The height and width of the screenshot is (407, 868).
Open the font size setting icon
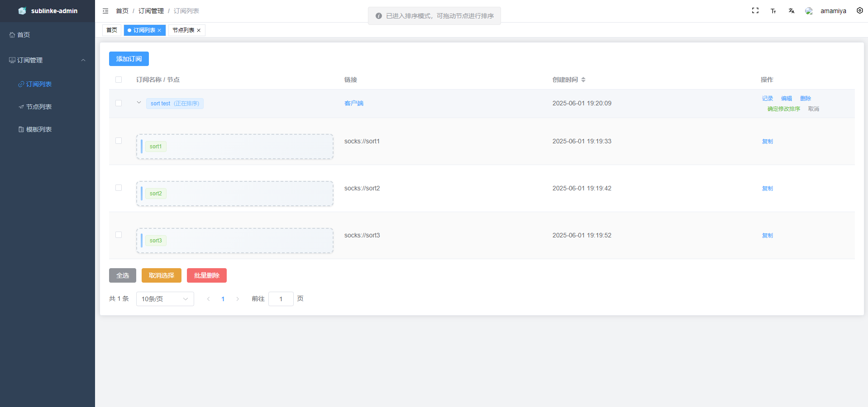[x=773, y=11]
